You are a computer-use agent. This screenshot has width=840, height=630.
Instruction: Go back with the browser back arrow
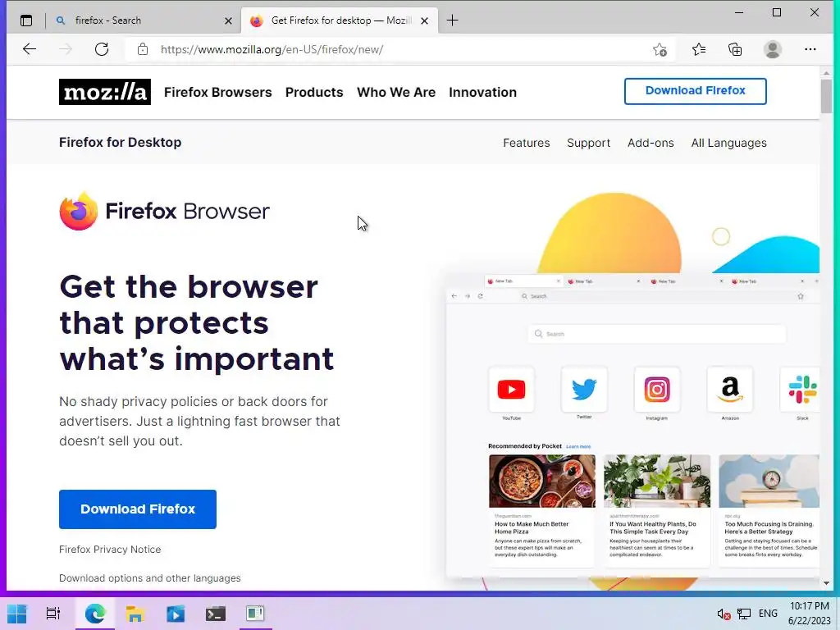(30, 49)
